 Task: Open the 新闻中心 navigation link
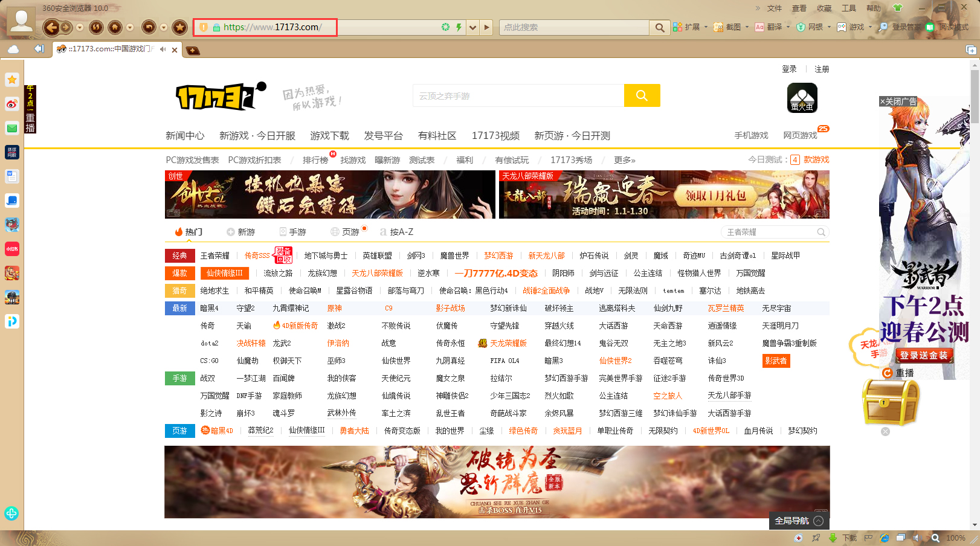coord(185,136)
